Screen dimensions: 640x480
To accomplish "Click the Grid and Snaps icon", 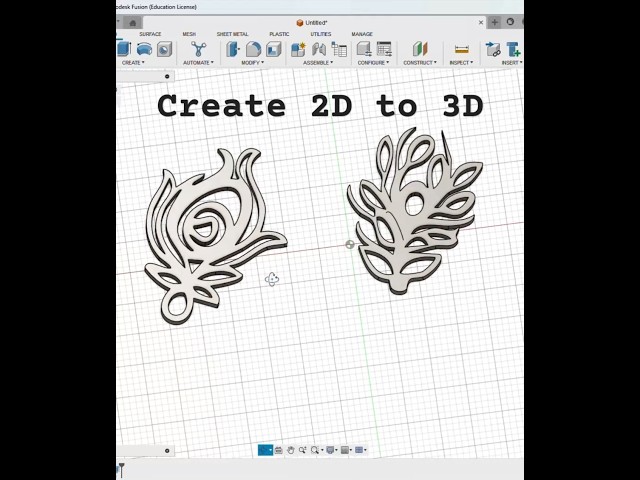I will [x=345, y=450].
